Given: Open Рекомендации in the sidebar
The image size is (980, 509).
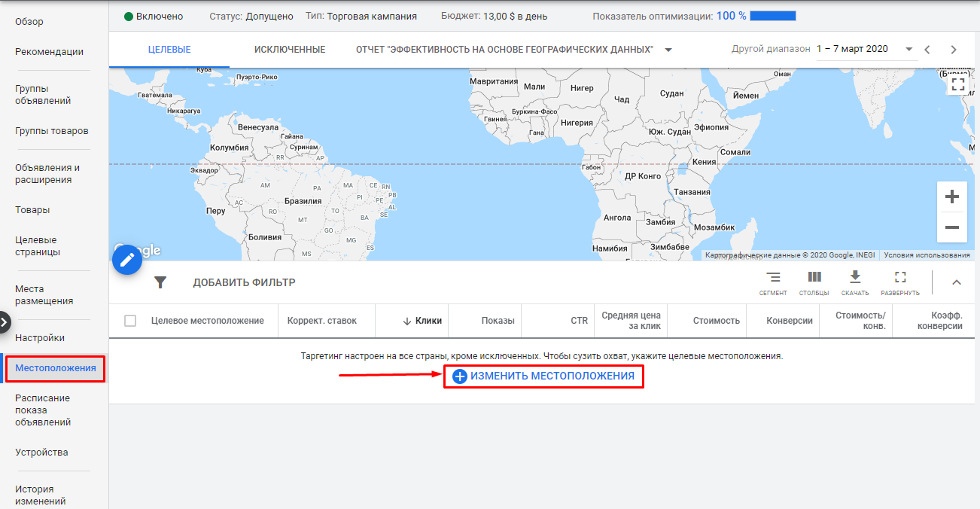Looking at the screenshot, I should (x=49, y=52).
